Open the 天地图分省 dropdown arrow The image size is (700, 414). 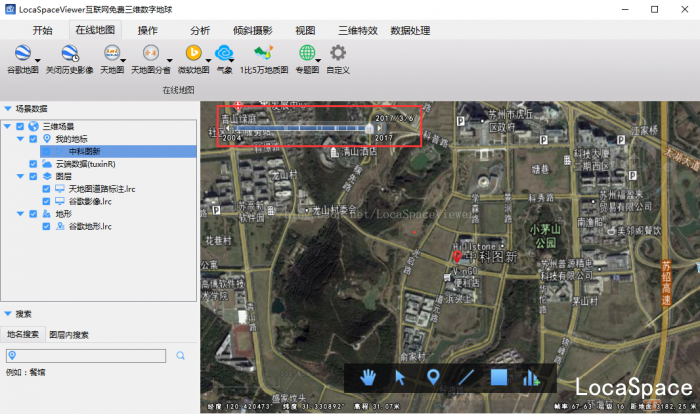tap(170, 60)
